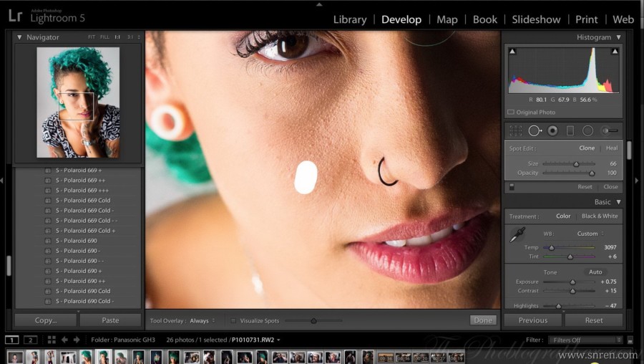644x364 pixels.
Task: Set Treatment to Color
Action: point(563,216)
